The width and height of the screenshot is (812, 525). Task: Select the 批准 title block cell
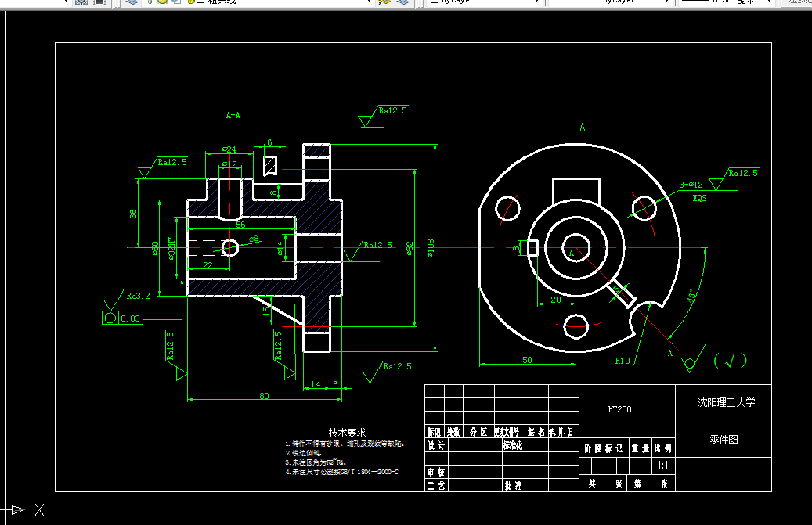pyautogui.click(x=513, y=486)
